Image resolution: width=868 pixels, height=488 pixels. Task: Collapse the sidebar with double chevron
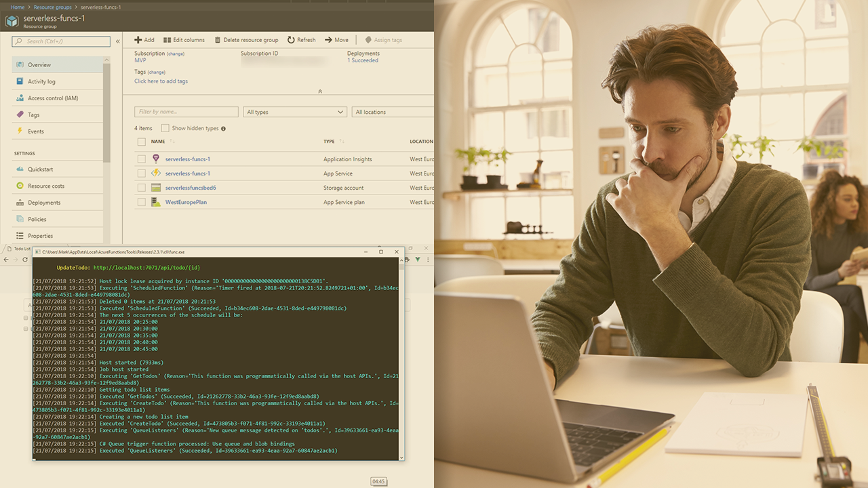(x=117, y=41)
